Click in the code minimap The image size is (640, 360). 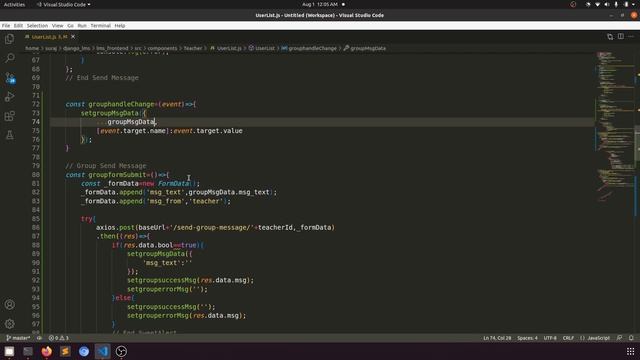point(615,127)
